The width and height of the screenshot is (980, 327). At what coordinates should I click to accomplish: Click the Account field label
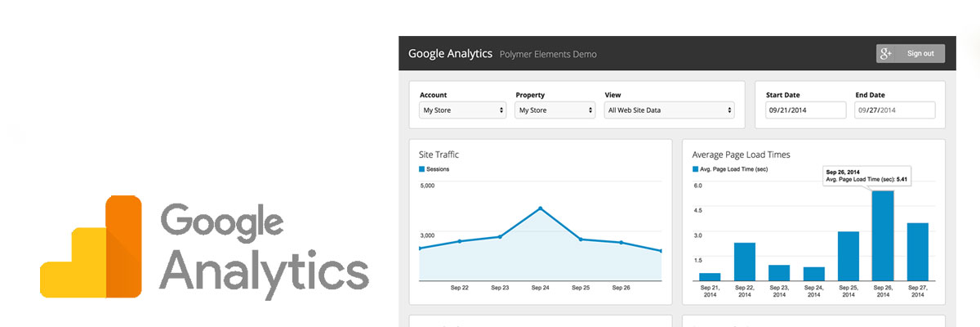tap(434, 95)
